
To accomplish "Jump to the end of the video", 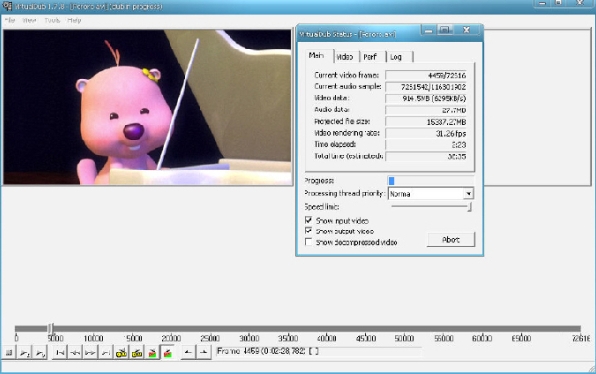I will [106, 352].
